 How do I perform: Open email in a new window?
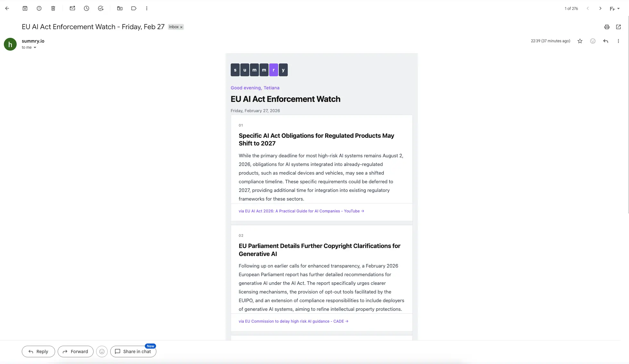[618, 27]
